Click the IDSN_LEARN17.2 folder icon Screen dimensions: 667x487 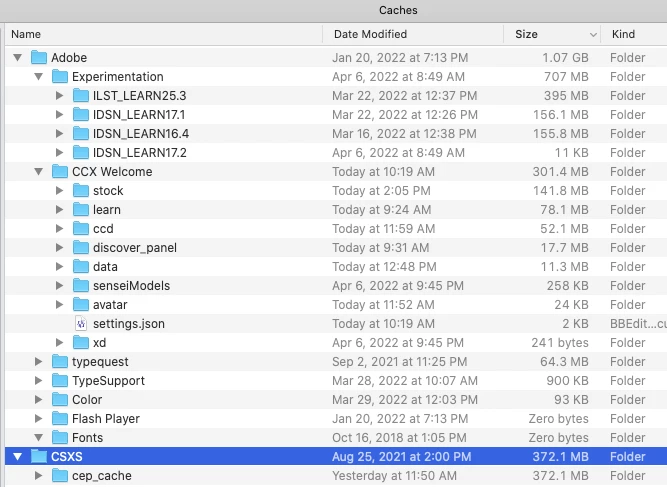(81, 153)
